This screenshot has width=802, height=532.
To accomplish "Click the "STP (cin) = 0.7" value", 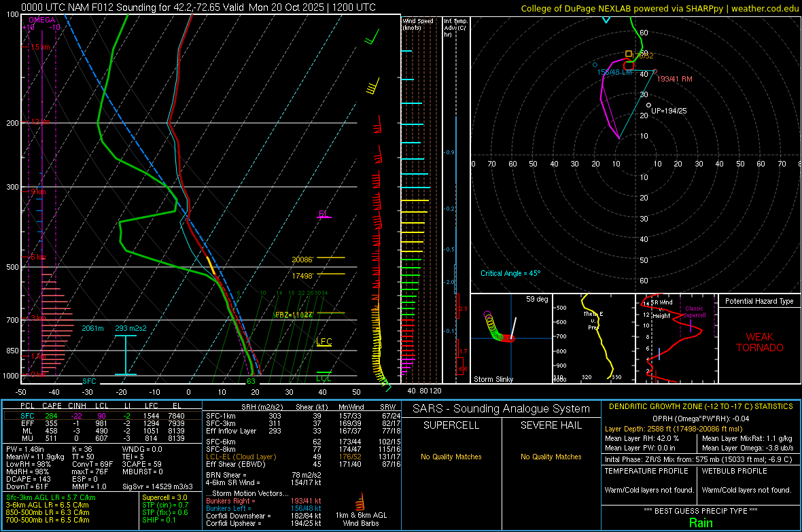I will [x=165, y=505].
